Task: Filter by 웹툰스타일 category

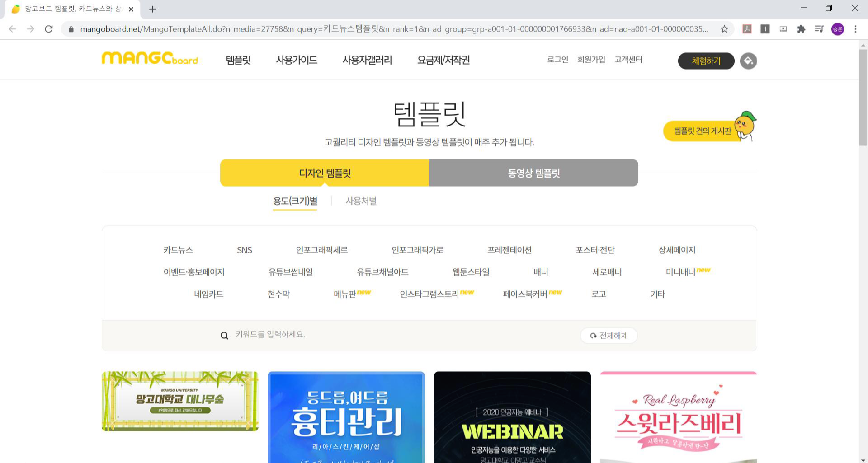Action: [x=471, y=272]
